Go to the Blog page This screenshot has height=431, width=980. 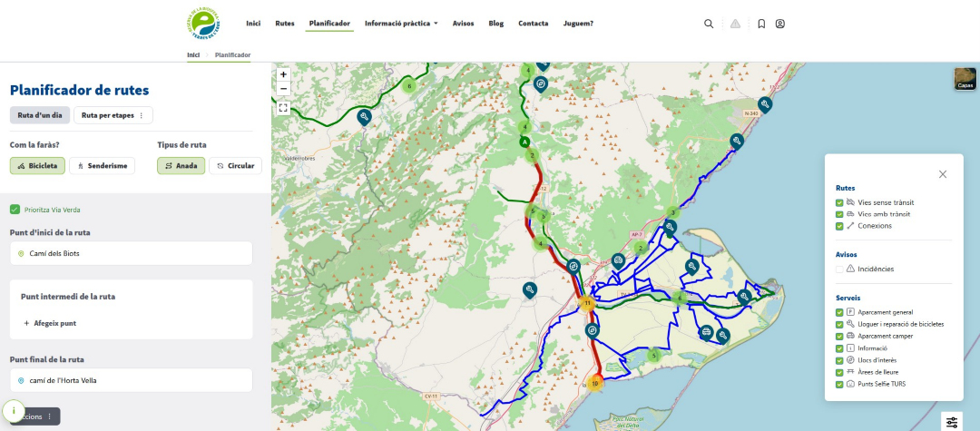495,24
